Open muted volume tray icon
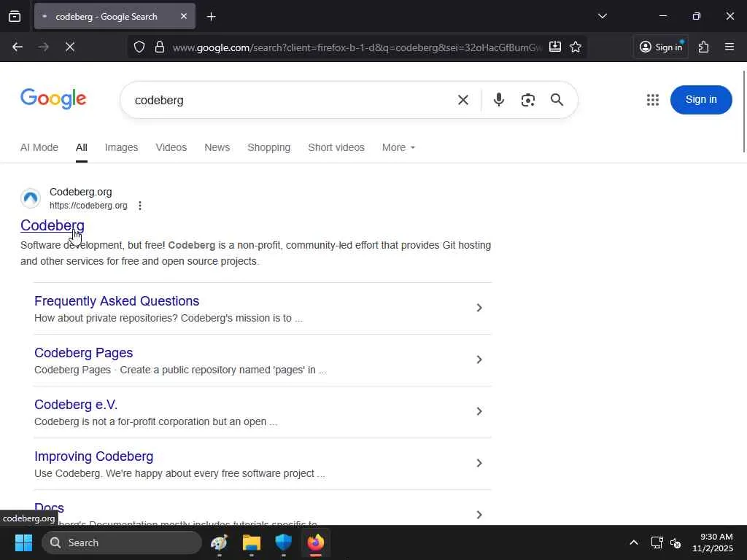This screenshot has height=560, width=747. tap(675, 542)
